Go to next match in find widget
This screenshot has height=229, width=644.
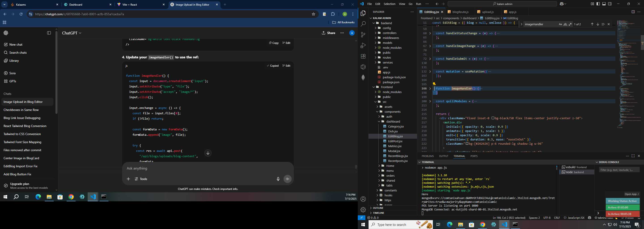tap(598, 24)
